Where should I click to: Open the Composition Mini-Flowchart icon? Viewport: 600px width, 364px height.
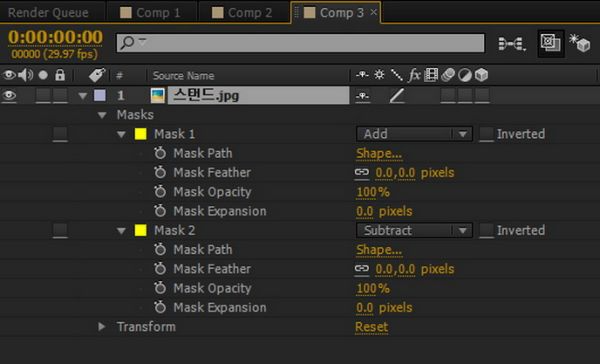coord(512,44)
